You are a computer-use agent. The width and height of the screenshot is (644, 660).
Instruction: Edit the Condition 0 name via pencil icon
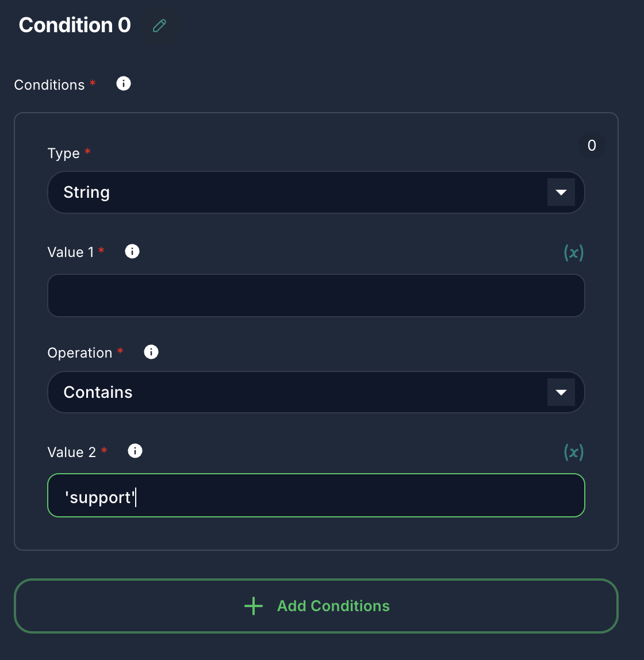(159, 25)
